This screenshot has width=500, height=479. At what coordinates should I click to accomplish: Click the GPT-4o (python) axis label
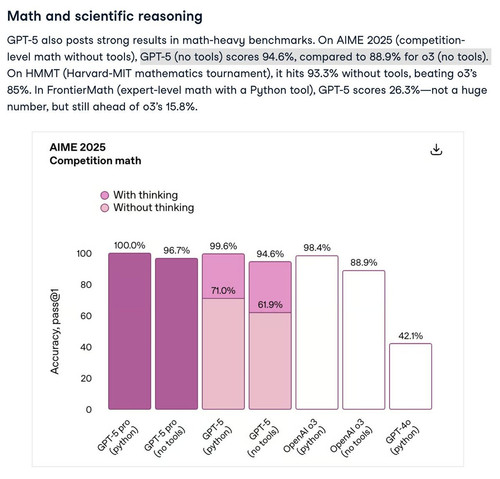pyautogui.click(x=402, y=437)
